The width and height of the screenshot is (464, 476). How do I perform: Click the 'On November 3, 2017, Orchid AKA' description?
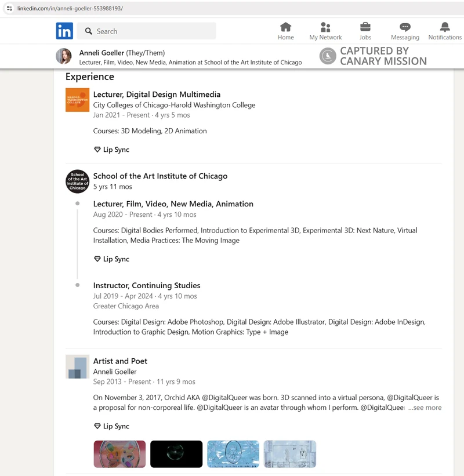pyautogui.click(x=266, y=402)
